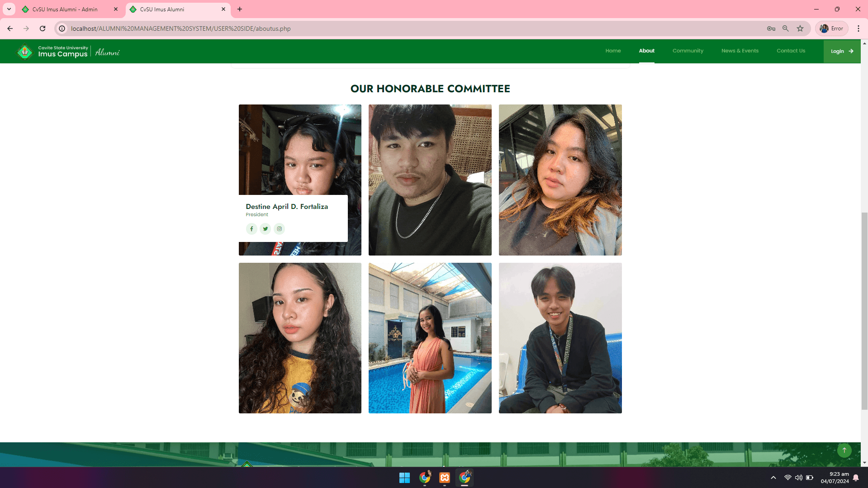This screenshot has width=868, height=488.
Task: Reload the page using the refresh icon
Action: point(43,28)
